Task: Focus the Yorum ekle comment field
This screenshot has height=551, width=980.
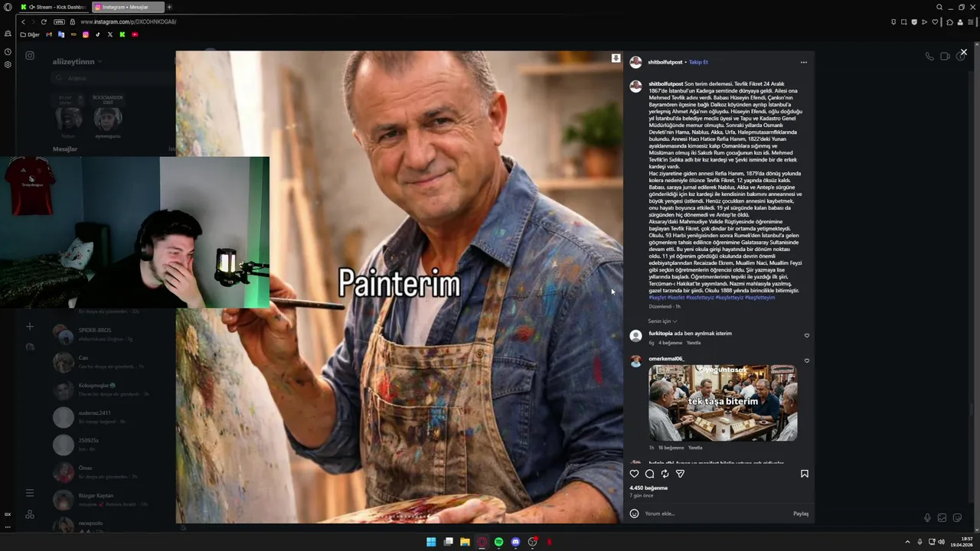Action: [716, 514]
